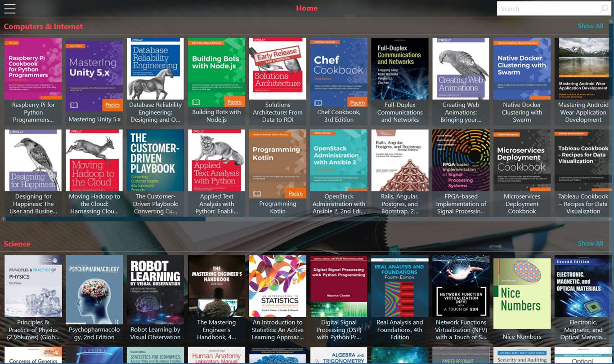
Task: Open Native Docker Clustering with Swarm cover
Action: point(523,69)
